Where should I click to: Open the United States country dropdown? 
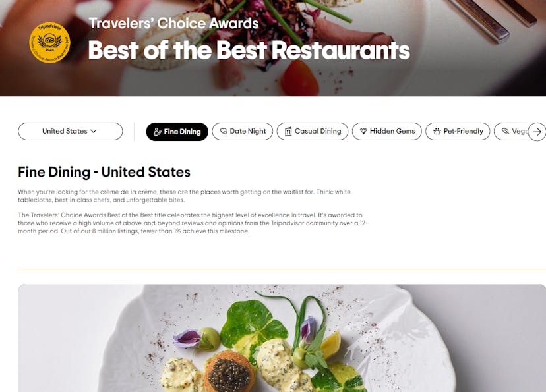71,132
